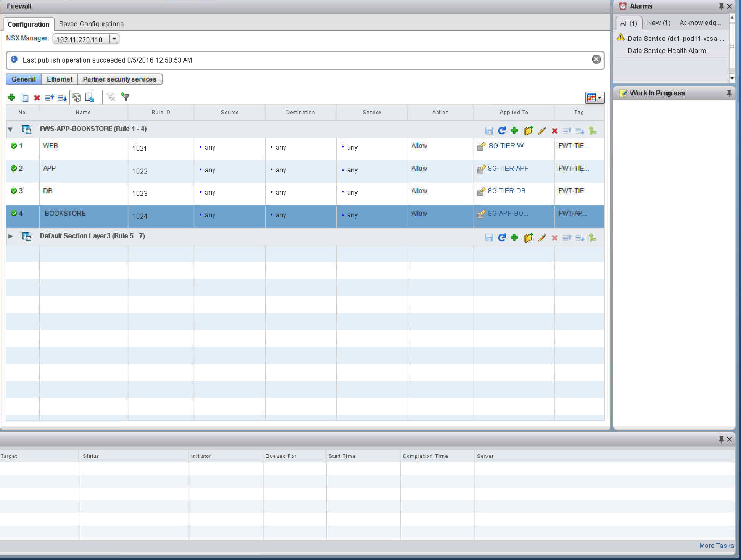The height and width of the screenshot is (560, 741).
Task: Click the green add rule toolbar icon
Action: point(11,98)
